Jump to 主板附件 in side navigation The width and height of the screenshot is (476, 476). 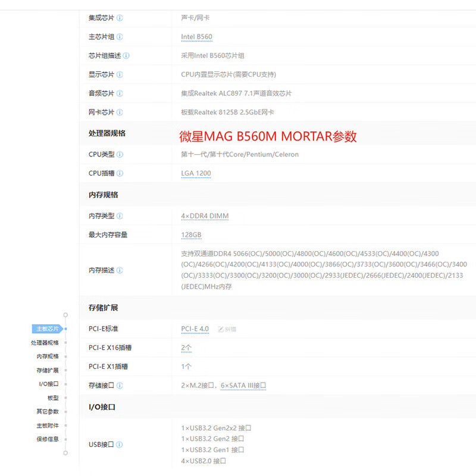click(48, 425)
